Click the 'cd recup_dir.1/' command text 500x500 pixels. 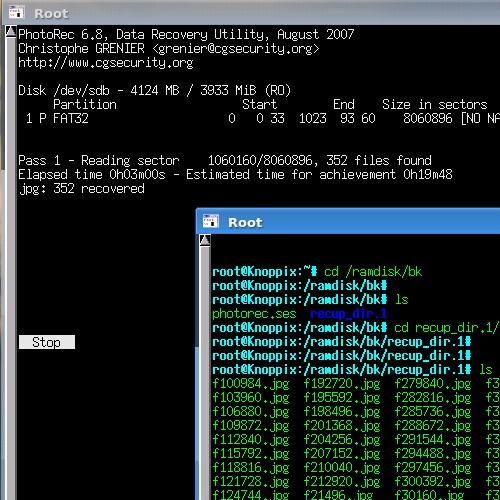pos(446,328)
